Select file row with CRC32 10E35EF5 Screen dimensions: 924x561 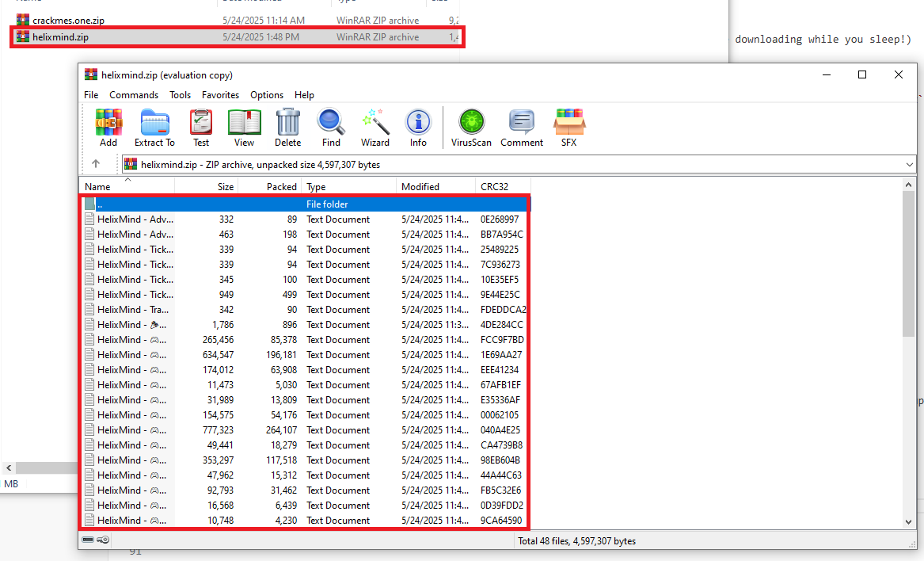(306, 280)
